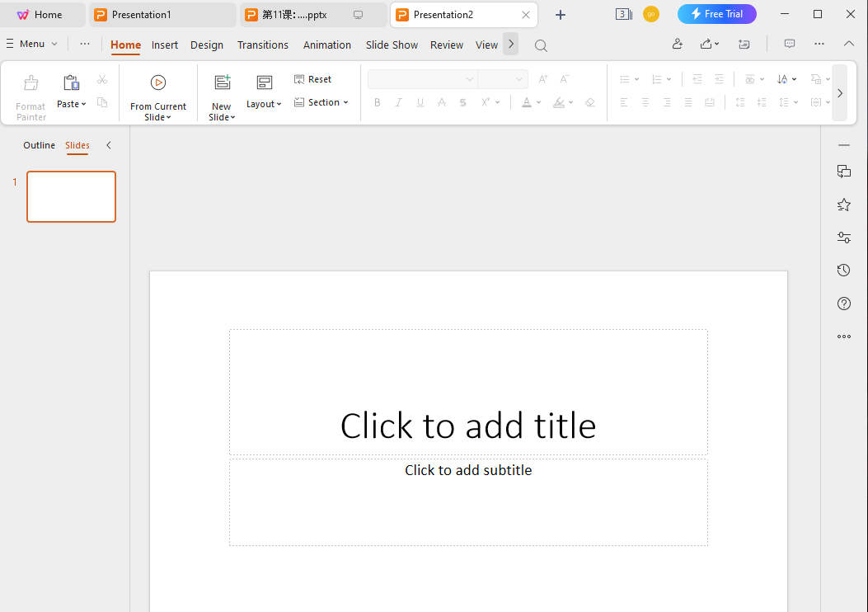
Task: Toggle text shadow S icon
Action: (x=462, y=102)
